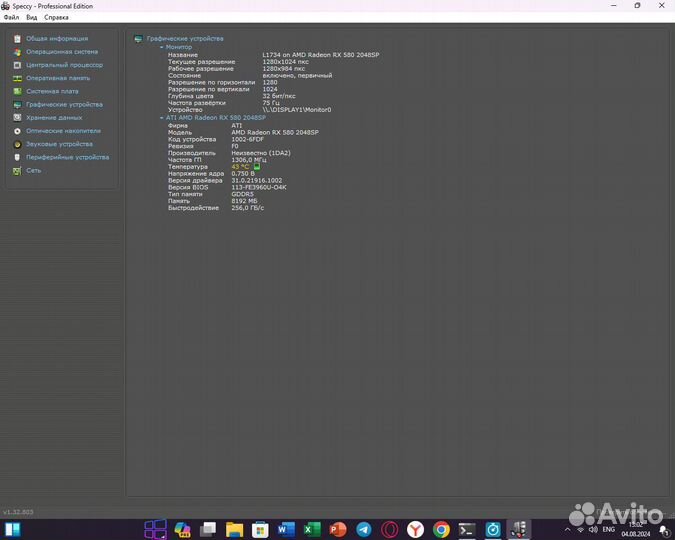This screenshot has height=540, width=675.
Task: Go to Центральный процессор section
Action: pyautogui.click(x=64, y=65)
